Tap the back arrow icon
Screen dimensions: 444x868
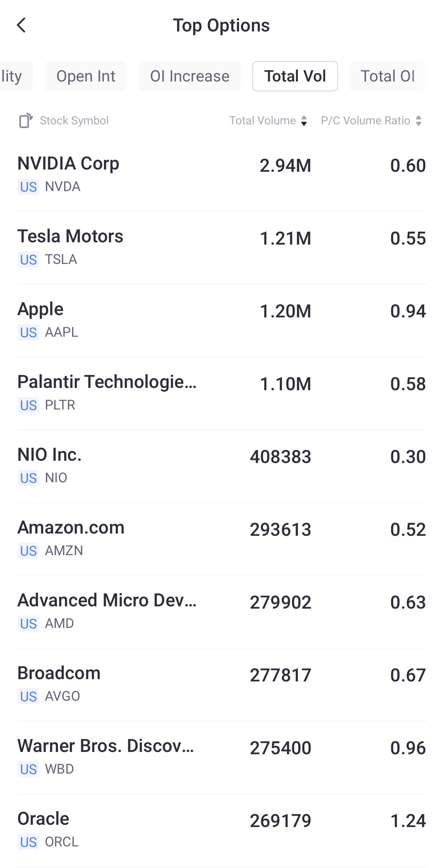22,25
